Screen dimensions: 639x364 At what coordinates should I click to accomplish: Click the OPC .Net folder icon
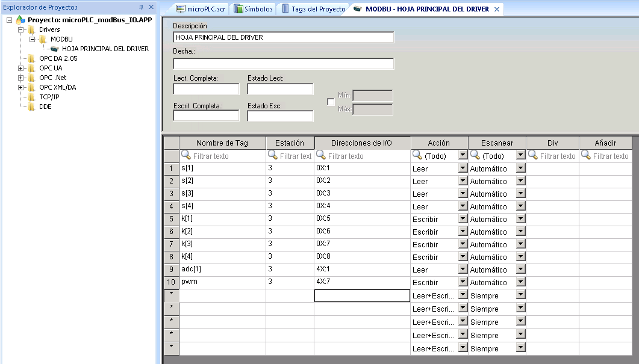(x=31, y=78)
